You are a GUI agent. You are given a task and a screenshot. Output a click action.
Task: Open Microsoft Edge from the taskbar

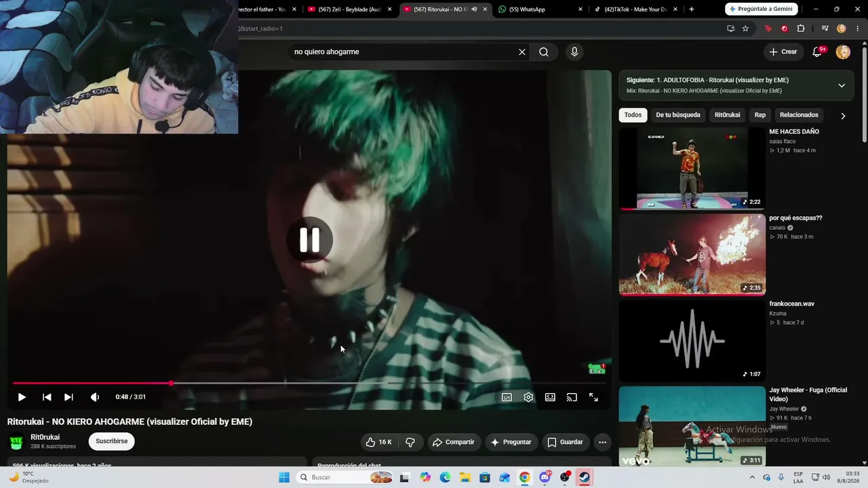(x=445, y=478)
